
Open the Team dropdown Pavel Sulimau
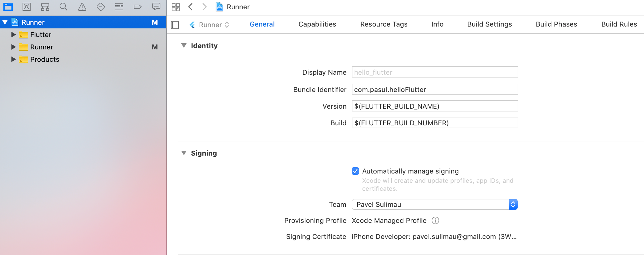click(x=435, y=204)
